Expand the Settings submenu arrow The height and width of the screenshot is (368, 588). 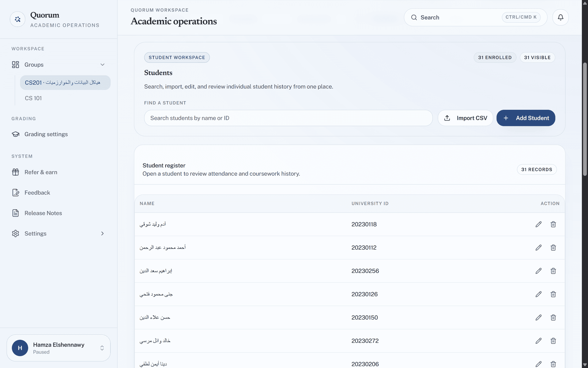tap(102, 234)
